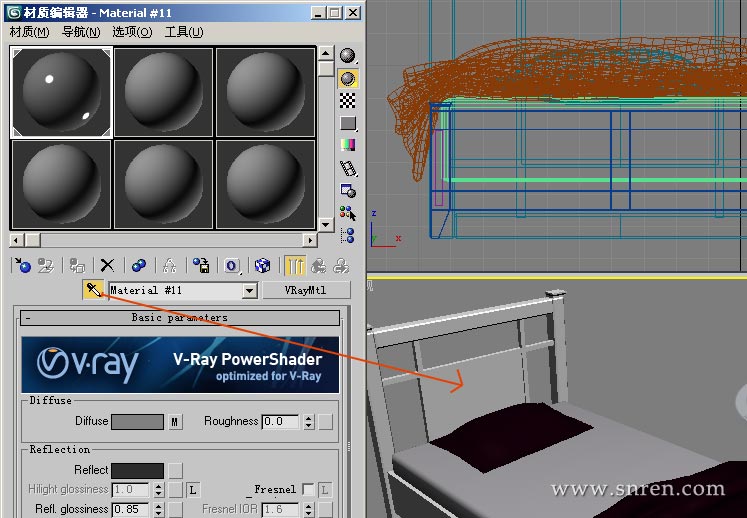Toggle Show End Result button
747x518 pixels.
[x=295, y=265]
